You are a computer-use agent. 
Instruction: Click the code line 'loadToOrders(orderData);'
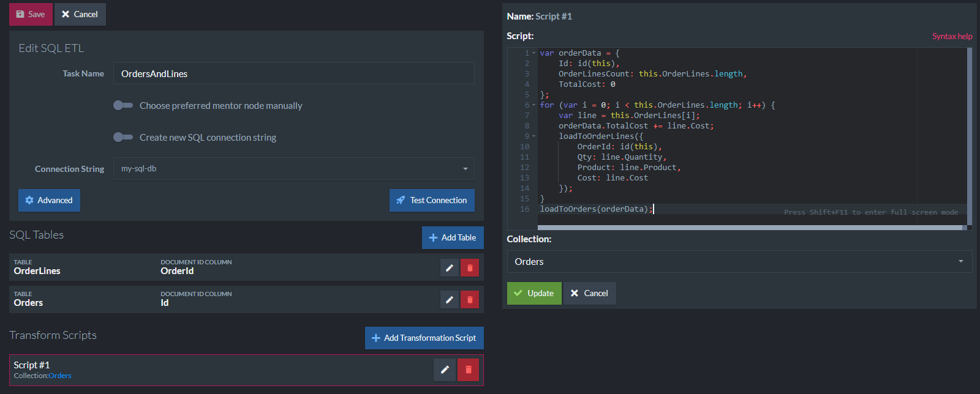tap(597, 209)
